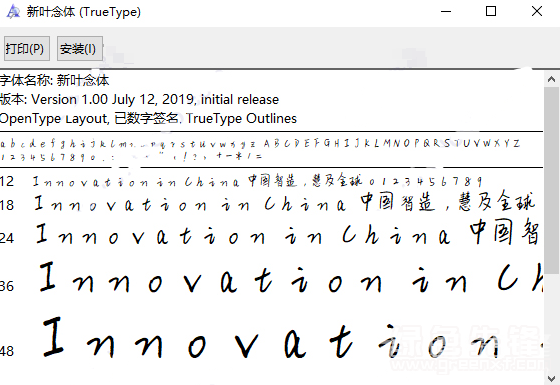Click the size 36 sample label
560x385 pixels.
click(7, 286)
